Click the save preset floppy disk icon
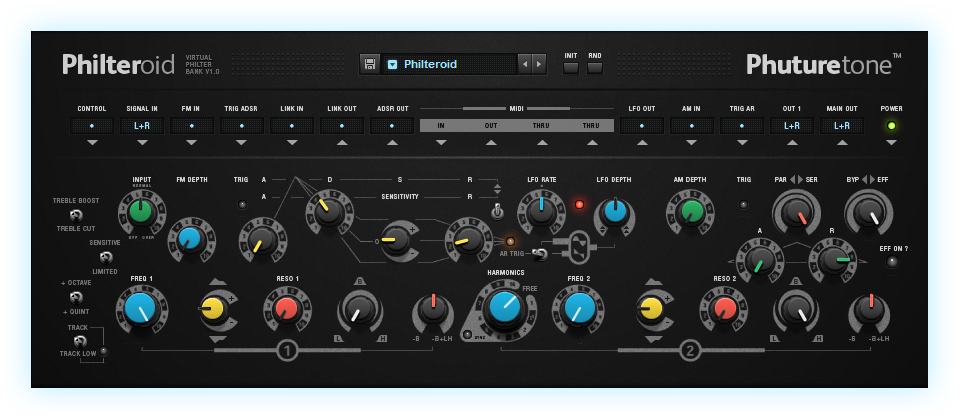 (370, 64)
